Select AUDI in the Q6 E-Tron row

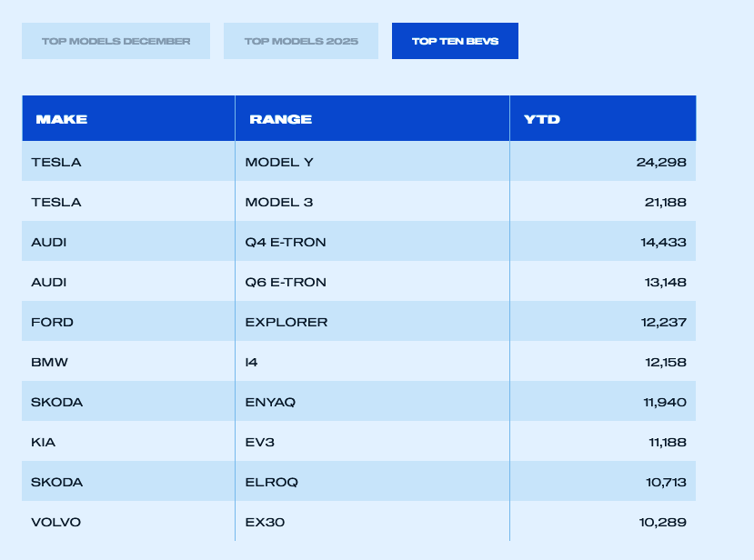(48, 282)
